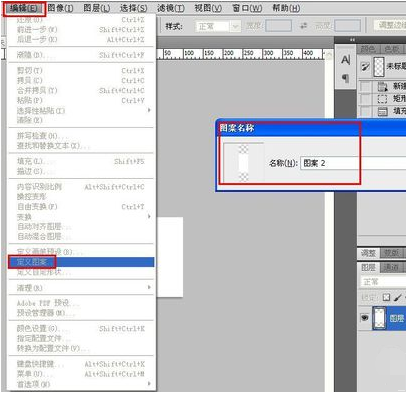Expand the 变换 submenu

pyautogui.click(x=81, y=217)
